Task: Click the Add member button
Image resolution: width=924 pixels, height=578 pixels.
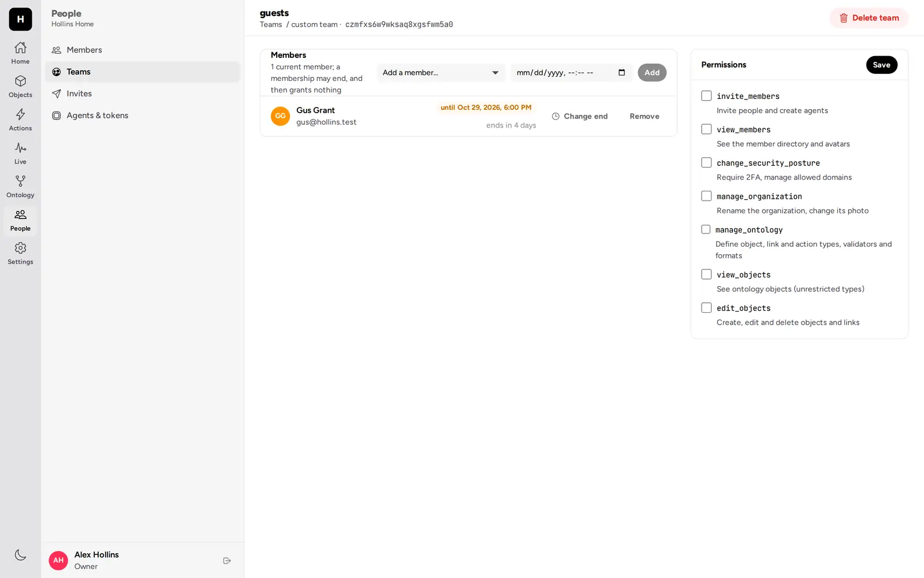Action: click(x=652, y=72)
